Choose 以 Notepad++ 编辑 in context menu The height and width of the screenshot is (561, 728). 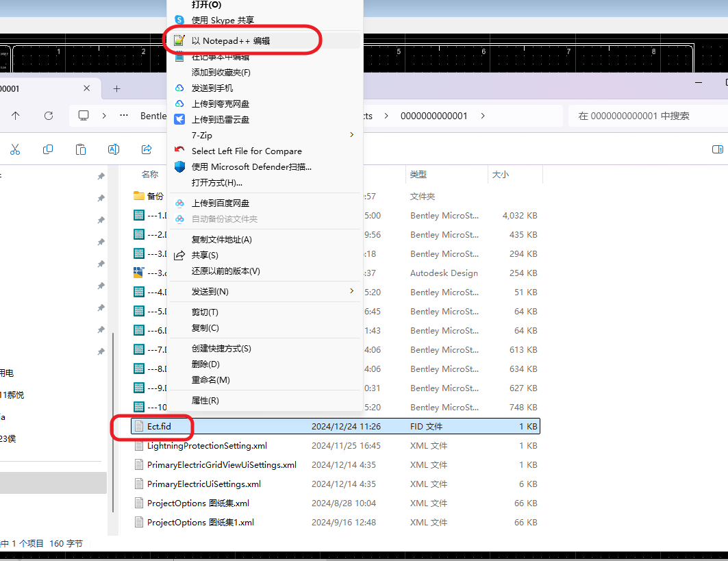(x=264, y=41)
